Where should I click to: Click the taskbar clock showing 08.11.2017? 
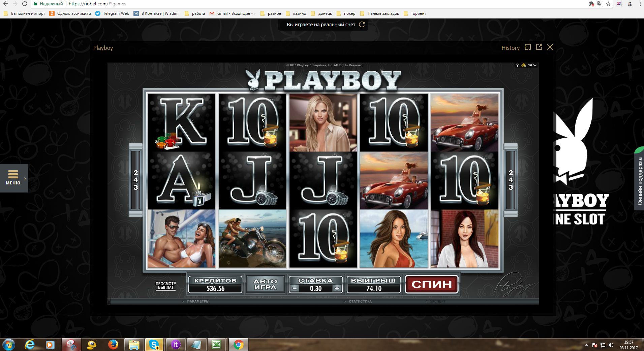tap(628, 345)
